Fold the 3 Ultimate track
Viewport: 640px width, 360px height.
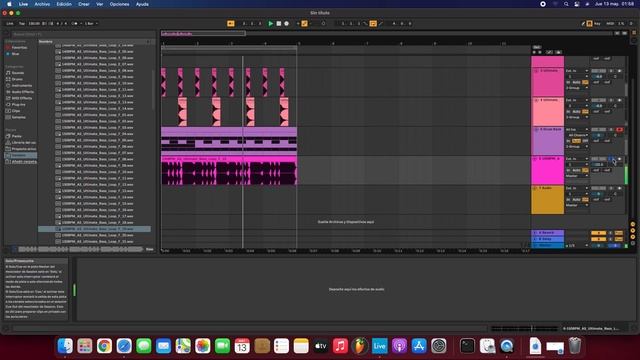[536, 71]
